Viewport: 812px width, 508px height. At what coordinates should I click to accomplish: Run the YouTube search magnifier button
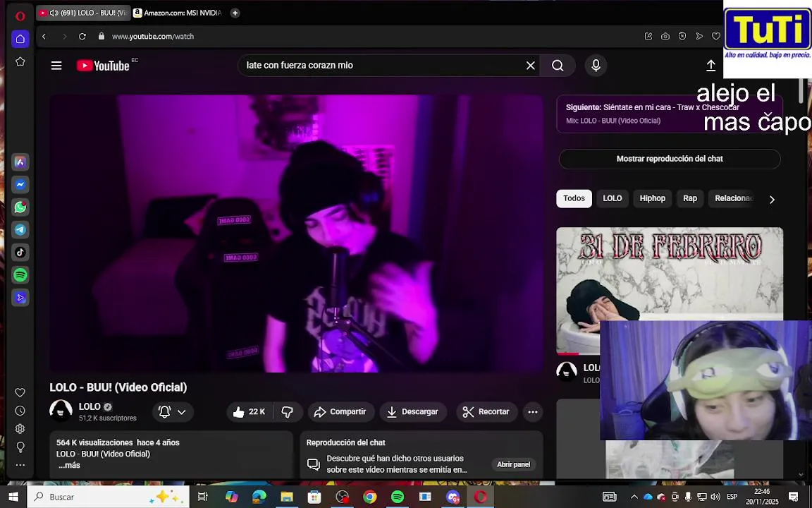point(558,66)
